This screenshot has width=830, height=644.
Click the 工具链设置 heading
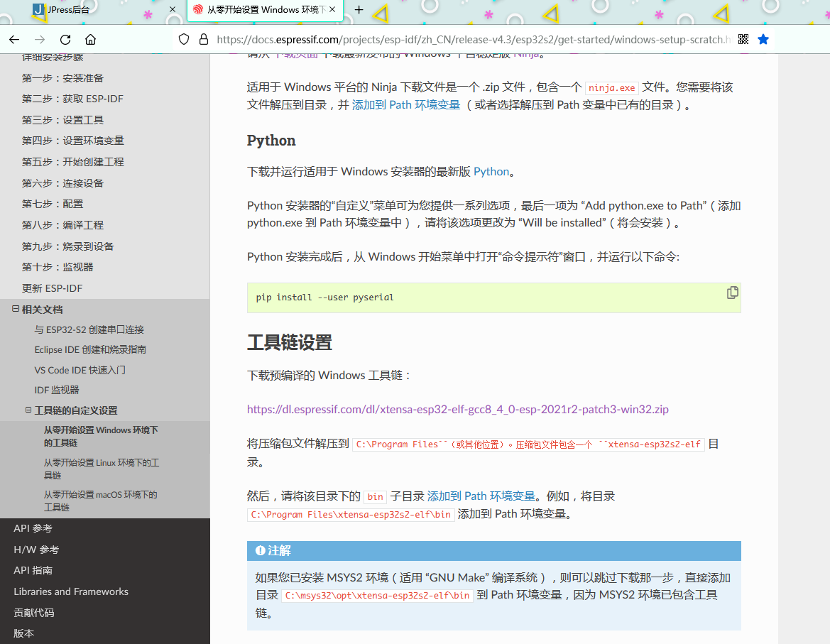click(290, 342)
